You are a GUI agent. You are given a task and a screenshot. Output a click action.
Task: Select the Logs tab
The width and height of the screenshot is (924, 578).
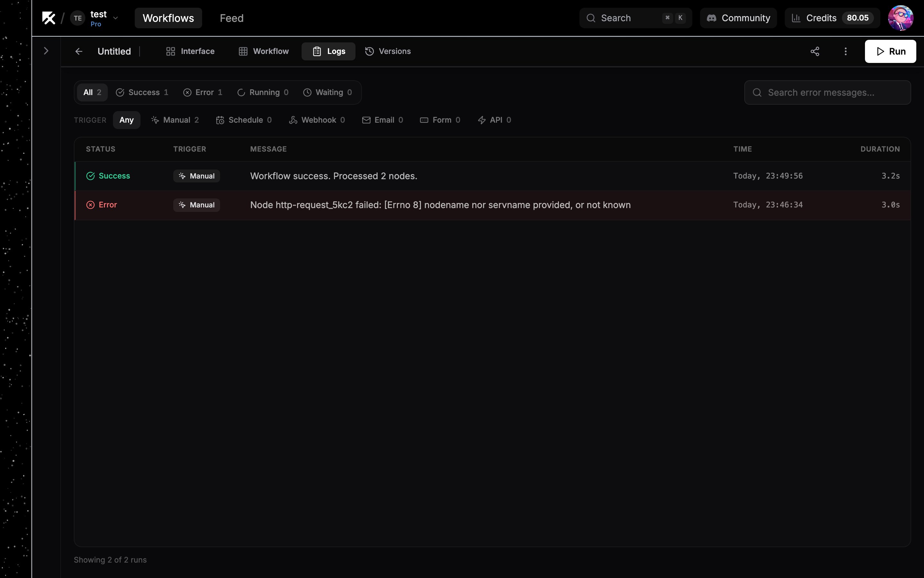(328, 51)
